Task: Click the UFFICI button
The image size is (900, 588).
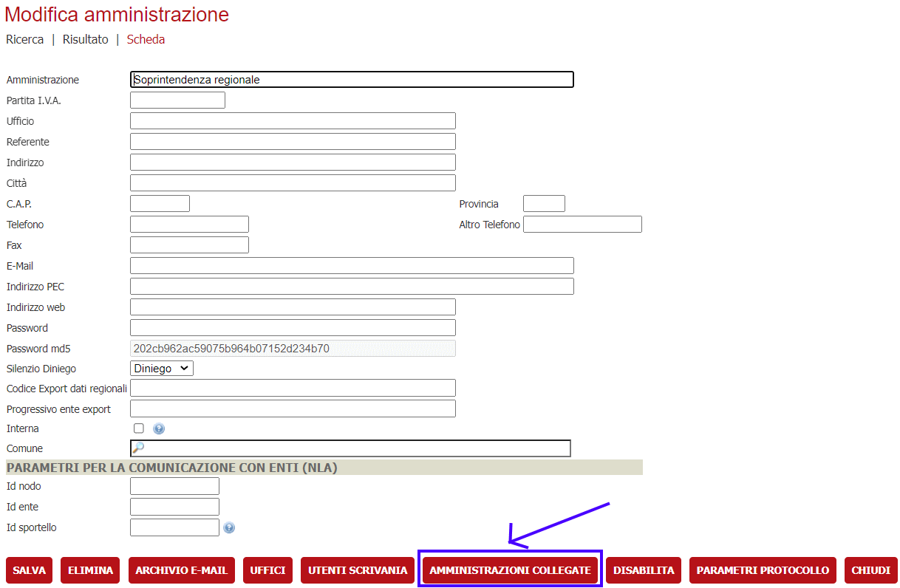Action: 267,570
